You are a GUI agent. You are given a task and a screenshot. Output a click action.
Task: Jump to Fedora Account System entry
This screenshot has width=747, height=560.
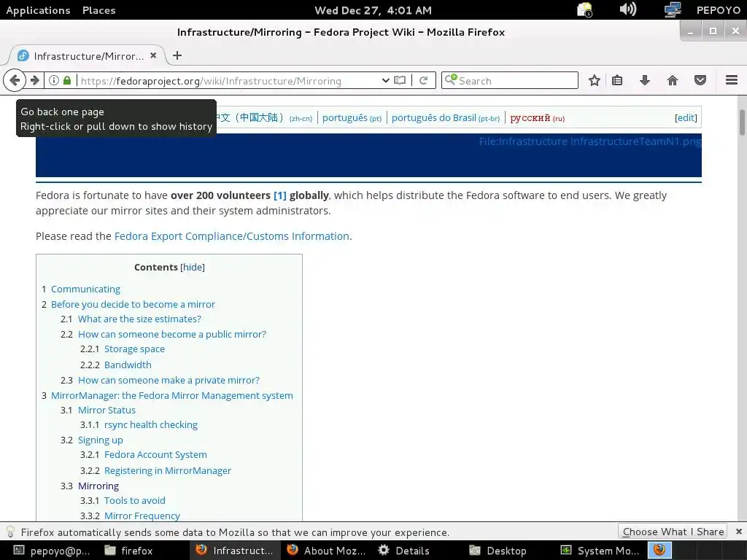(x=155, y=455)
